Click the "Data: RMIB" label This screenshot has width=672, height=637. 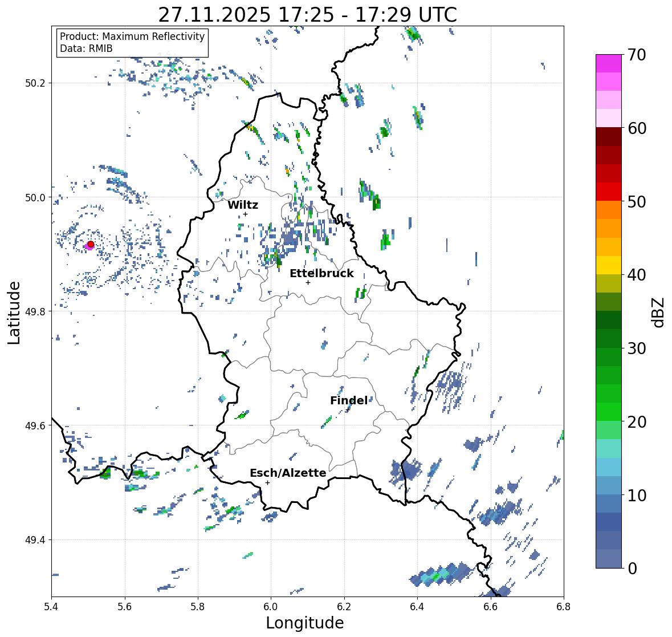(86, 48)
